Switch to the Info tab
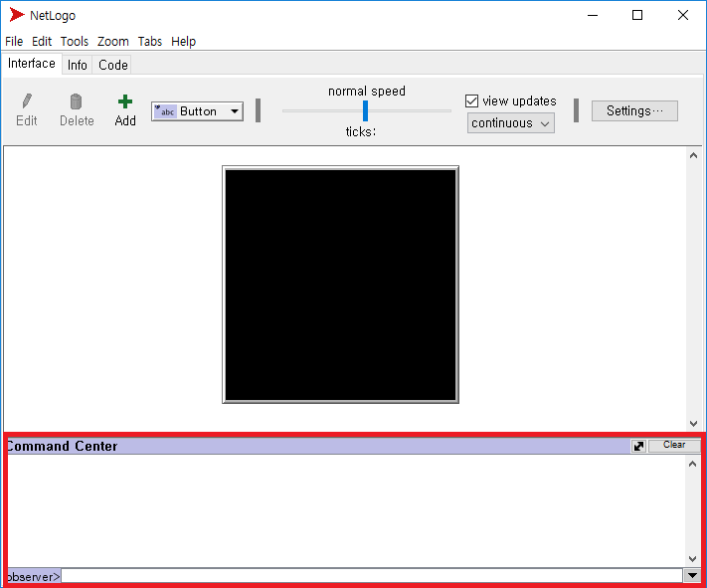This screenshot has width=707, height=588. pos(78,65)
